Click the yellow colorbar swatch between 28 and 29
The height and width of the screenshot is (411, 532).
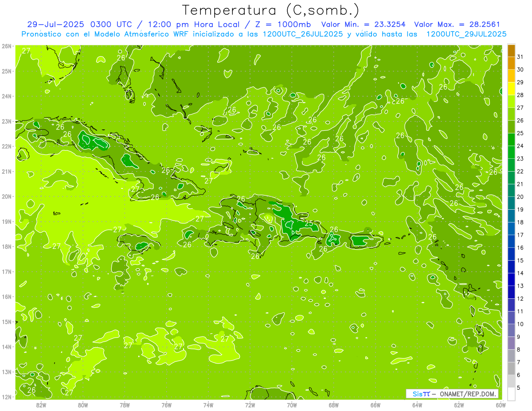click(x=511, y=89)
